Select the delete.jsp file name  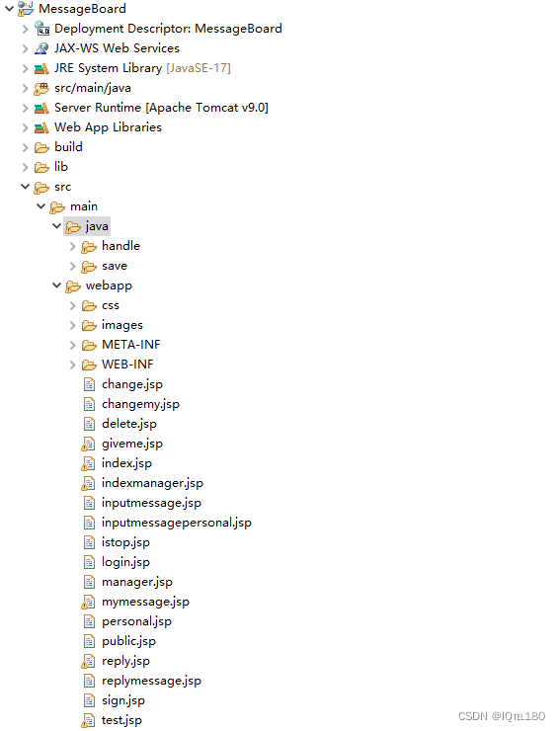(129, 424)
